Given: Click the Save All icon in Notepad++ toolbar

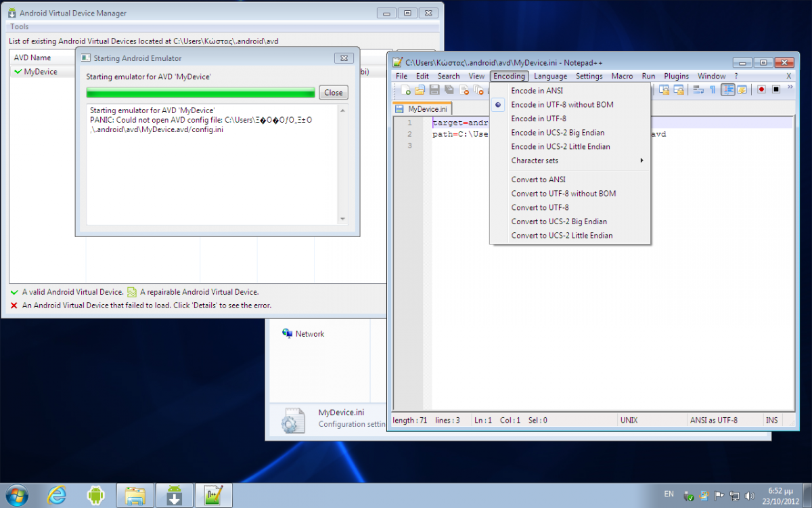Looking at the screenshot, I should tap(449, 89).
